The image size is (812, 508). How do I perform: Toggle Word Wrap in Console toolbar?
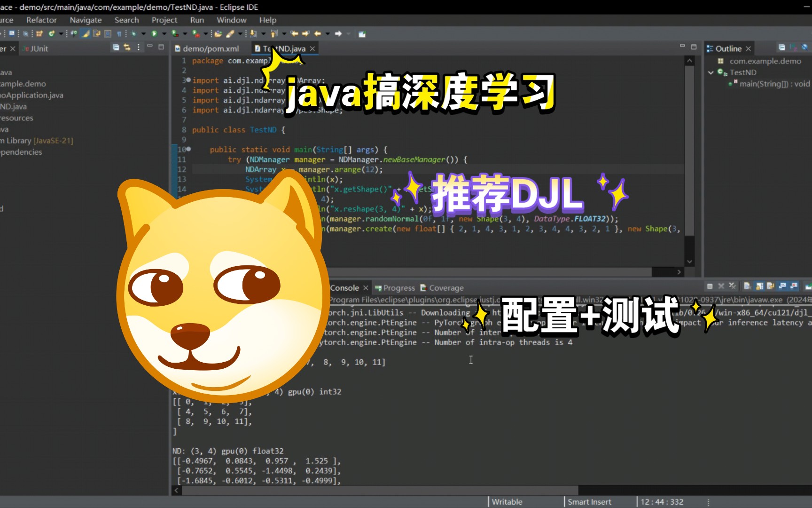click(771, 286)
